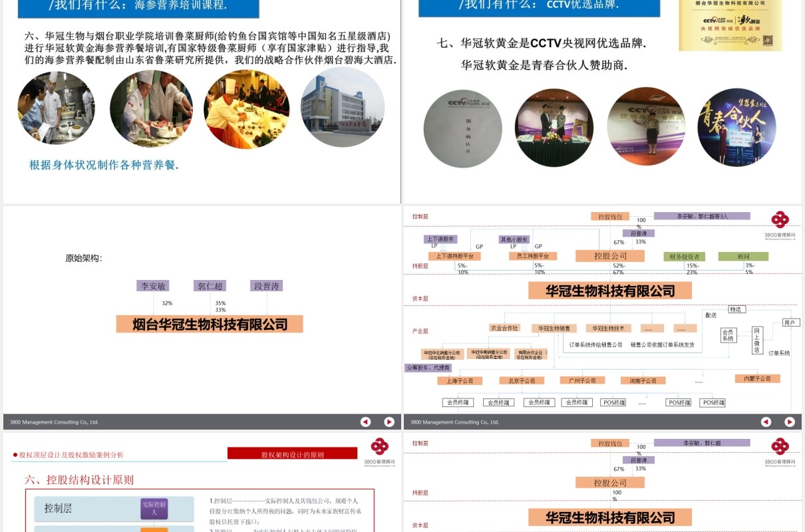Select the 李安敏 shareholder box

tap(153, 286)
